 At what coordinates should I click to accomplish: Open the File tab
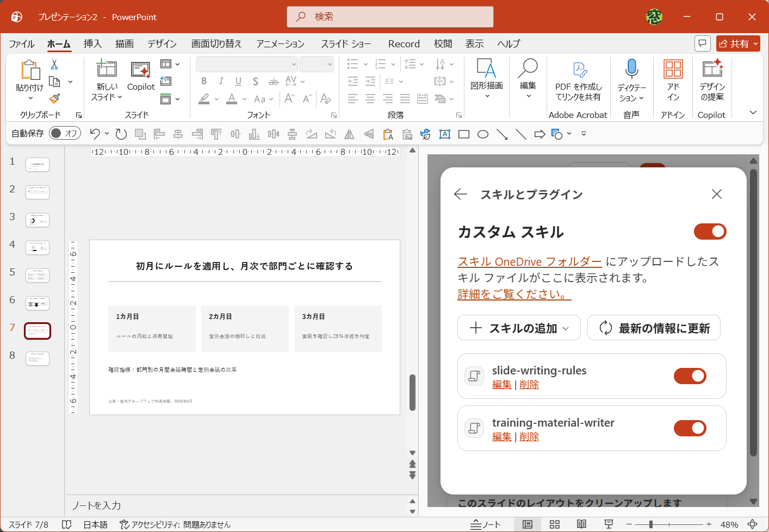coord(22,43)
